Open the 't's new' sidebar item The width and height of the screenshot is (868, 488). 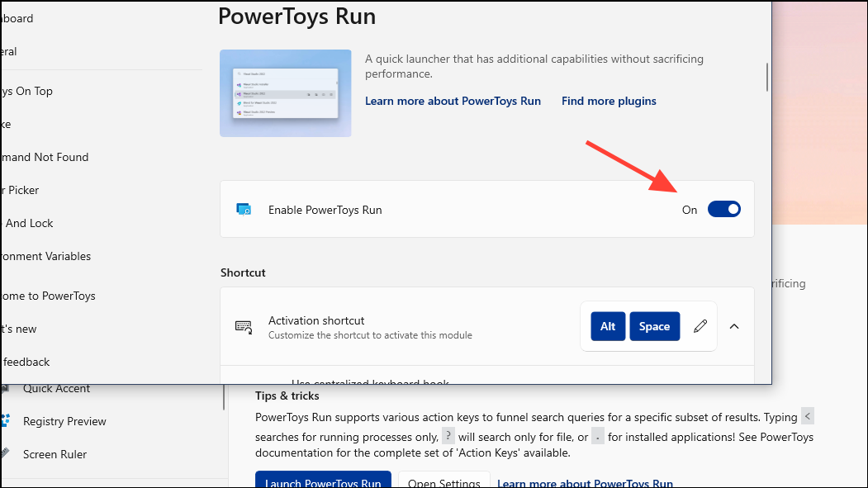[18, 329]
